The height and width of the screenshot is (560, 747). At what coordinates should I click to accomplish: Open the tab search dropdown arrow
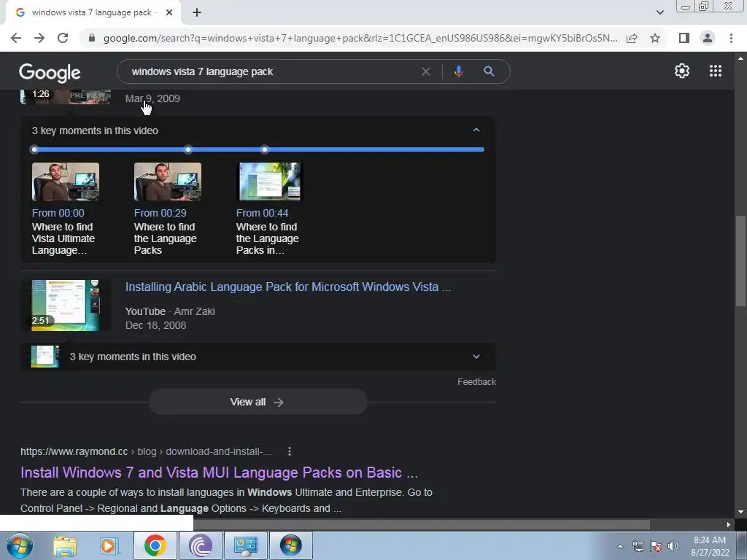[x=659, y=12]
